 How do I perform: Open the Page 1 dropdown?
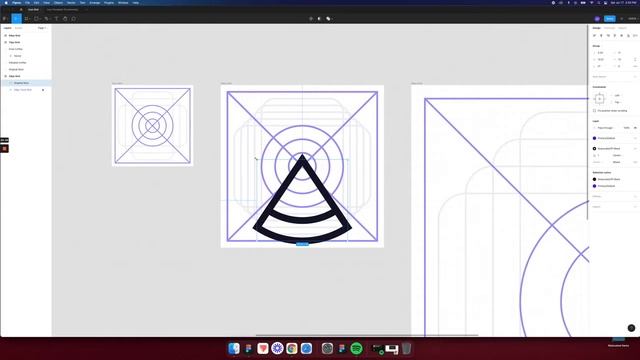tap(42, 28)
